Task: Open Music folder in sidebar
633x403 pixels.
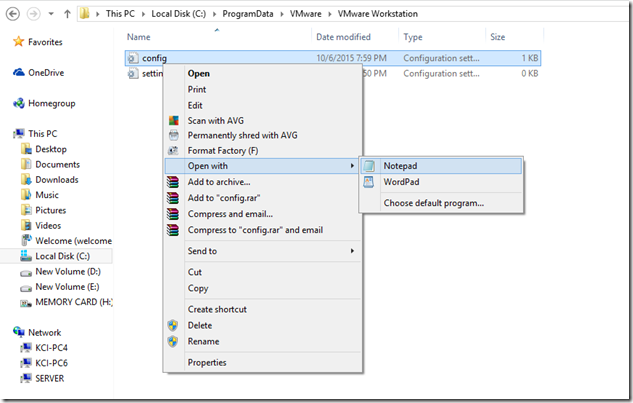Action: 47,195
